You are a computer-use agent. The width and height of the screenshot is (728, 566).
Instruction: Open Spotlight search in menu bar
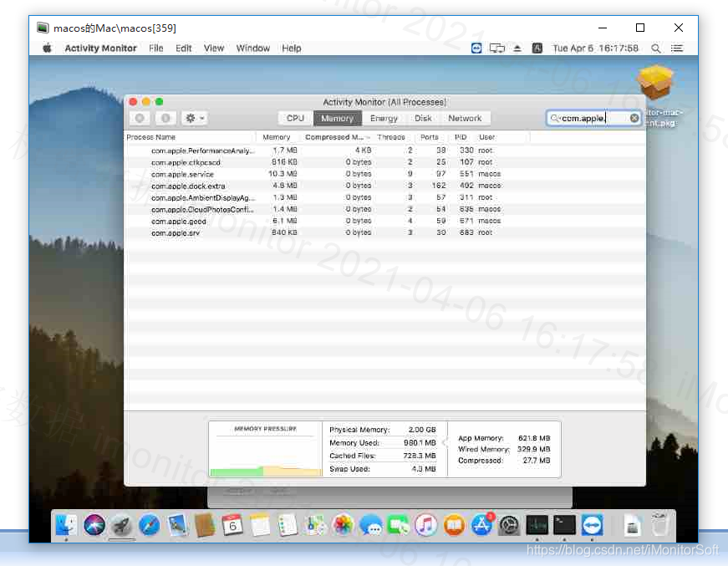[655, 48]
